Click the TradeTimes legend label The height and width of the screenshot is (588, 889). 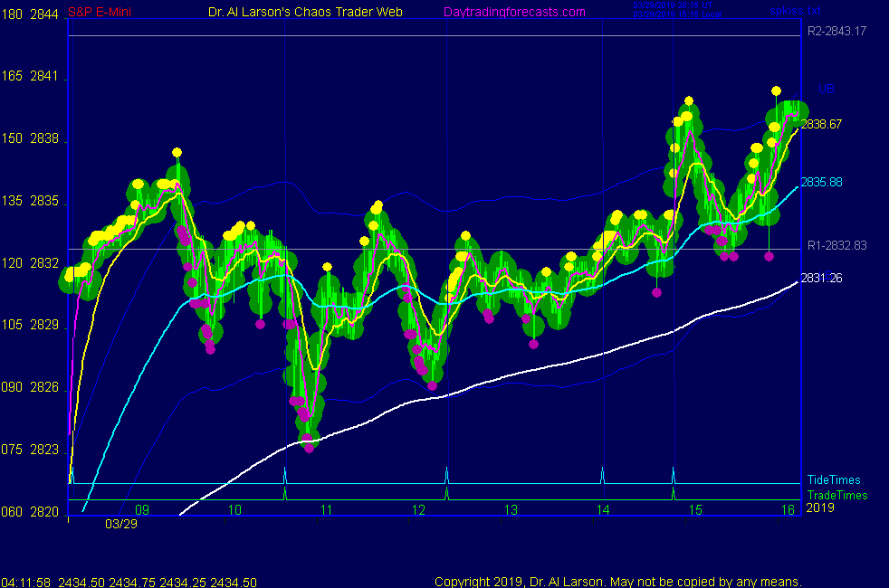[836, 495]
